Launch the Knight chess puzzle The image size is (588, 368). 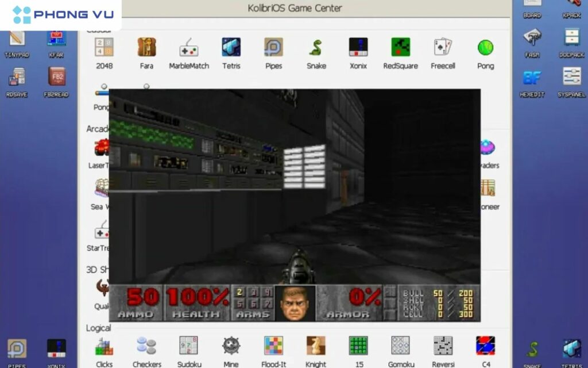pos(316,346)
